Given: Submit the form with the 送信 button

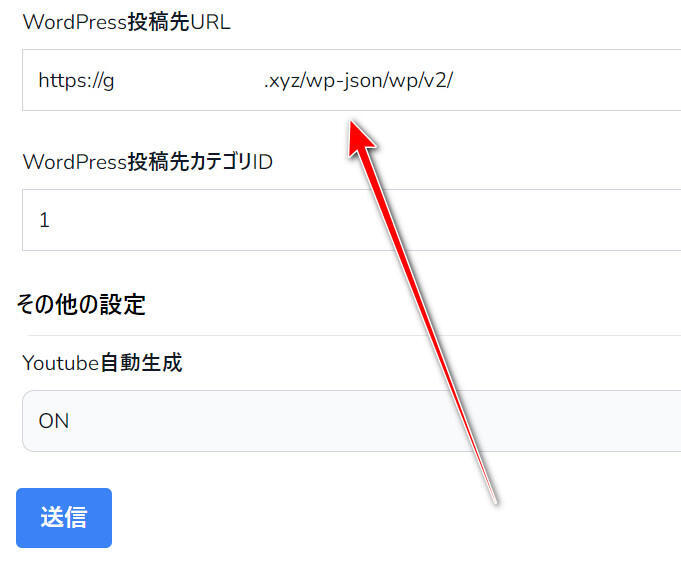Looking at the screenshot, I should (64, 518).
